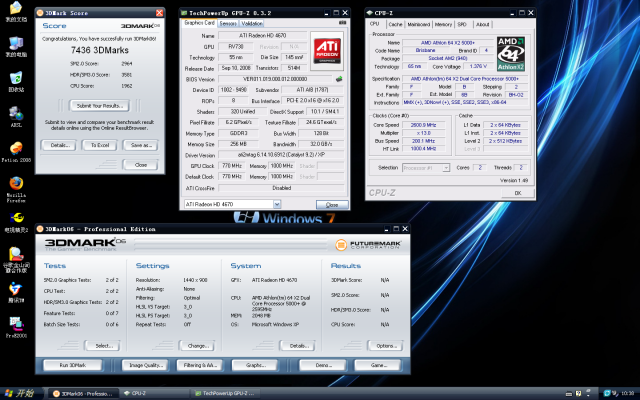Click Details under the System section
Viewport: 640px width, 400px height.
298,346
